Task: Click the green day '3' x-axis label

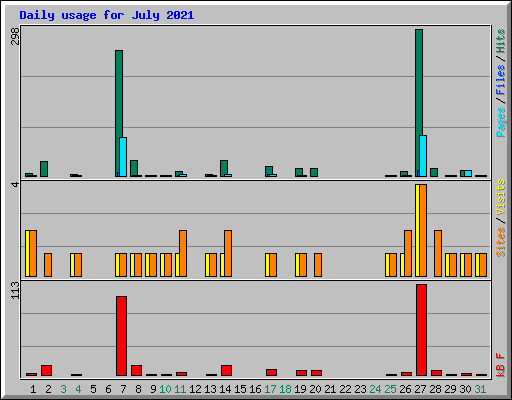Action: click(63, 389)
